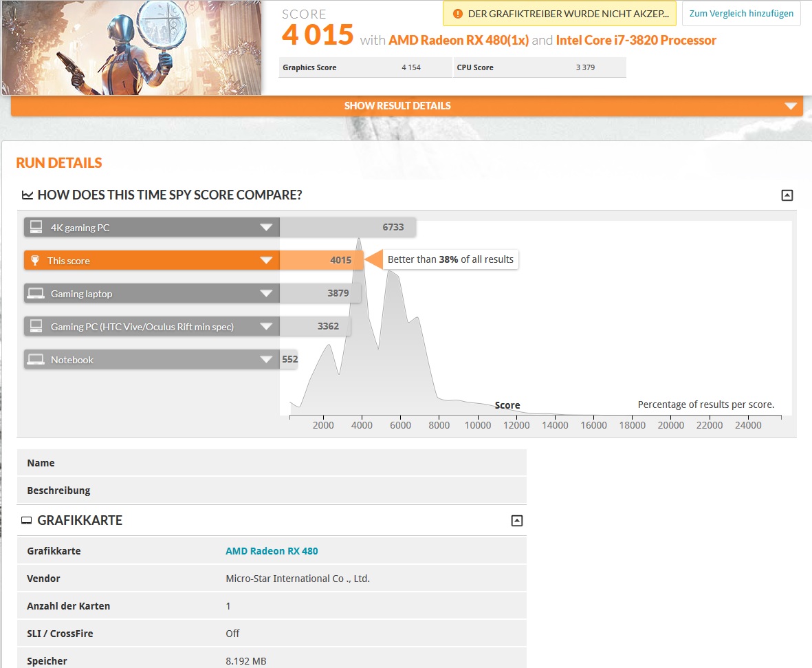This screenshot has height=668, width=812.
Task: Click 'Better than 38% of all results' tooltip
Action: pos(450,259)
